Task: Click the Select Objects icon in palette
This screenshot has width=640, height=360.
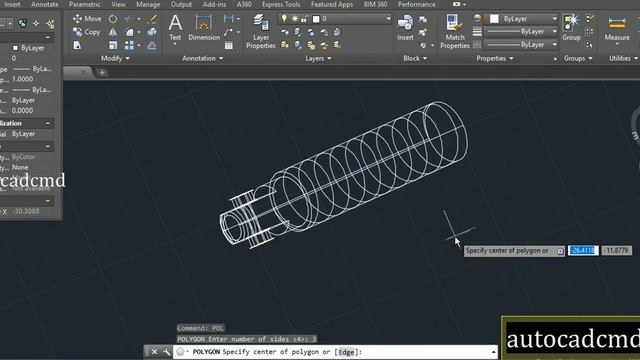Action: click(36, 24)
